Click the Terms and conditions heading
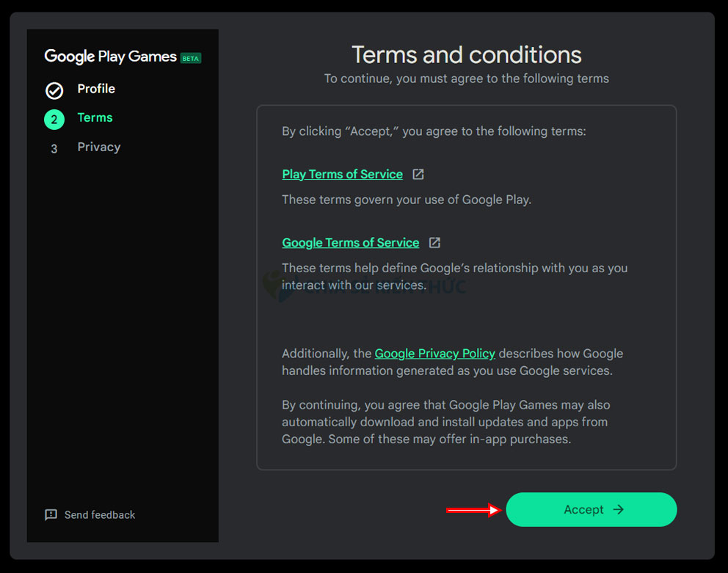This screenshot has width=728, height=573. coord(467,54)
